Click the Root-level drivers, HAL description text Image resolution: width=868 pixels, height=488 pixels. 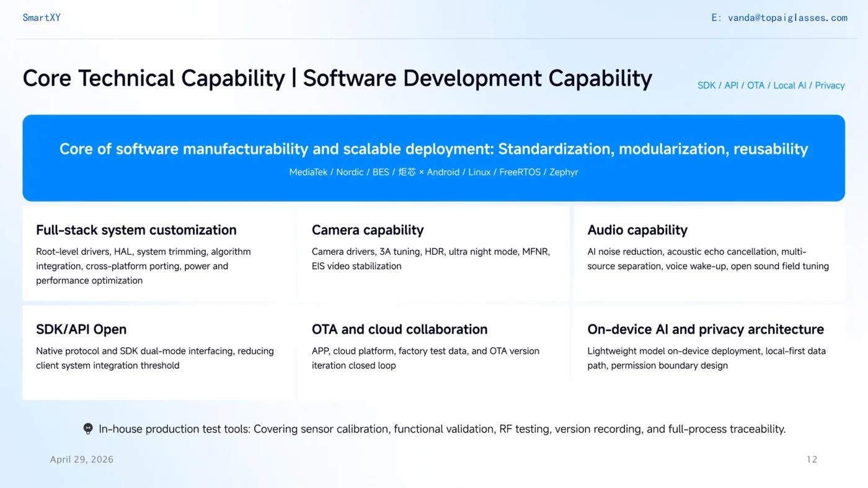pyautogui.click(x=143, y=266)
